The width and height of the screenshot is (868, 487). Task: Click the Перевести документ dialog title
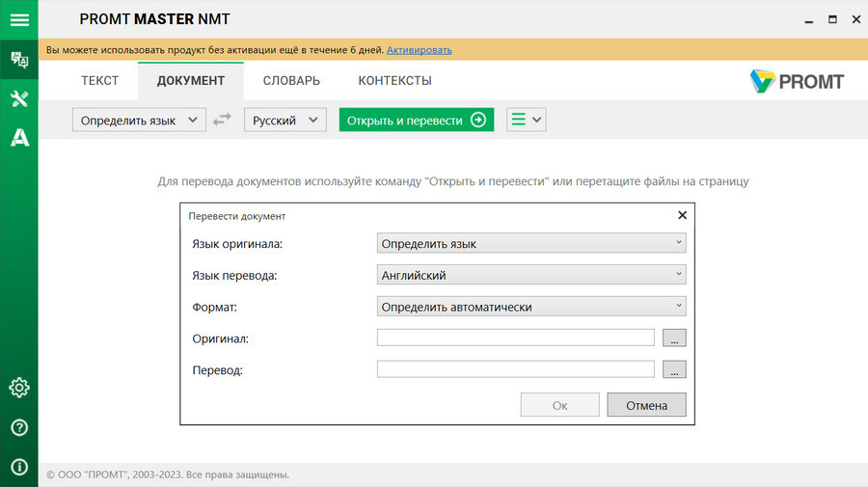237,216
